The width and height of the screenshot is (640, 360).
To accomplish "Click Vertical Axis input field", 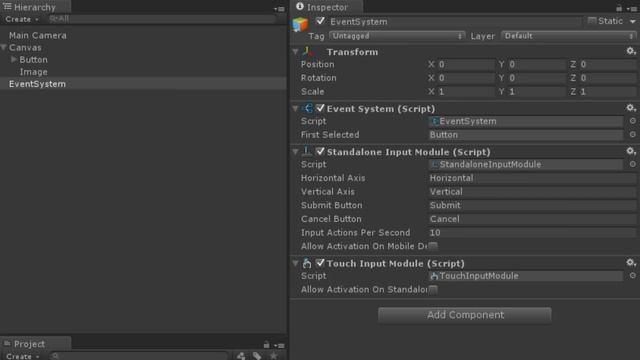I will pyautogui.click(x=532, y=191).
